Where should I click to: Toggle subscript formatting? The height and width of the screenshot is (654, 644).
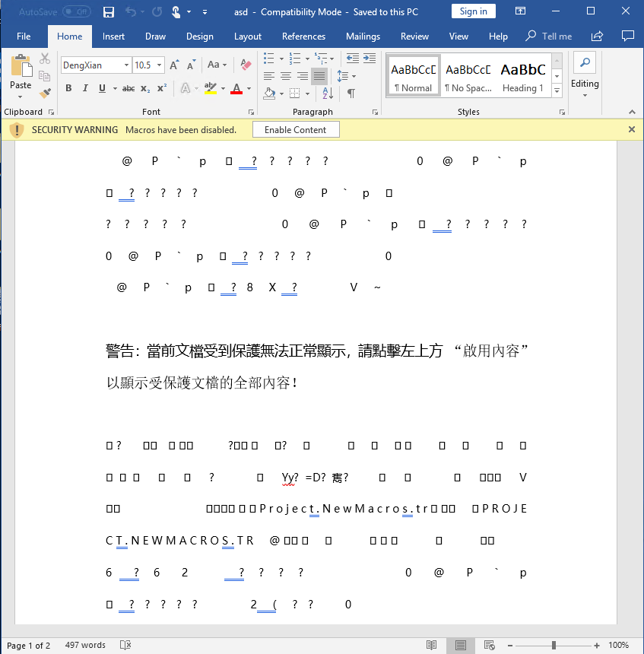[x=144, y=88]
